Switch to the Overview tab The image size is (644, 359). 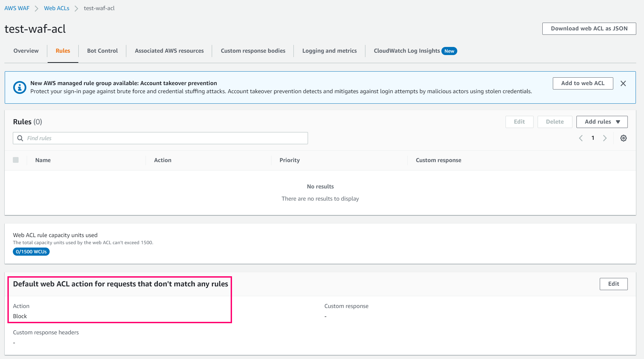(x=26, y=51)
